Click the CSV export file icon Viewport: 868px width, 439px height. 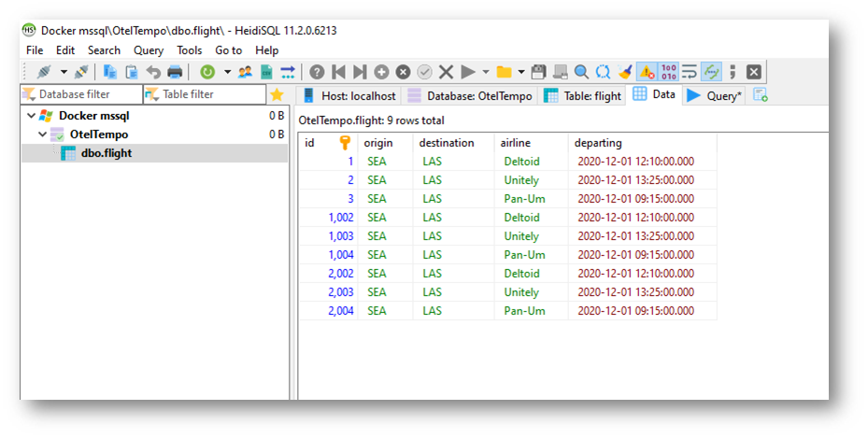[266, 72]
